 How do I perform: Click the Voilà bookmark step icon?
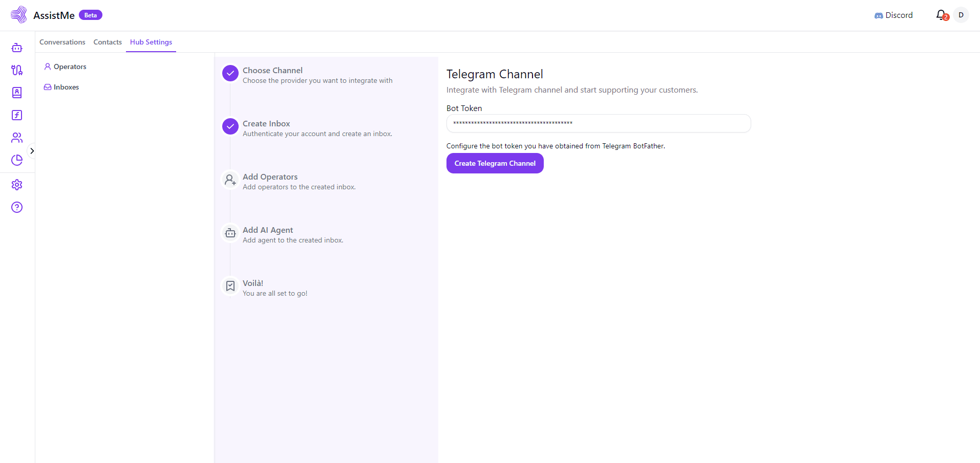pos(230,286)
